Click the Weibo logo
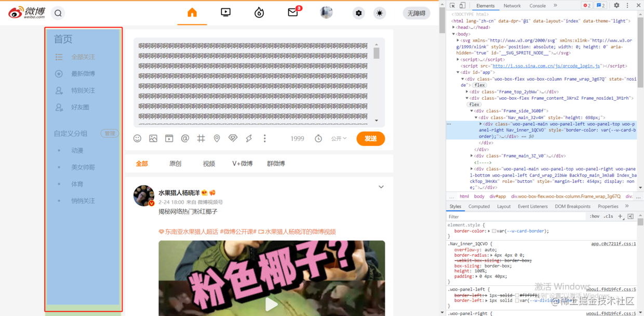Image resolution: width=644 pixels, height=316 pixels. 26,12
